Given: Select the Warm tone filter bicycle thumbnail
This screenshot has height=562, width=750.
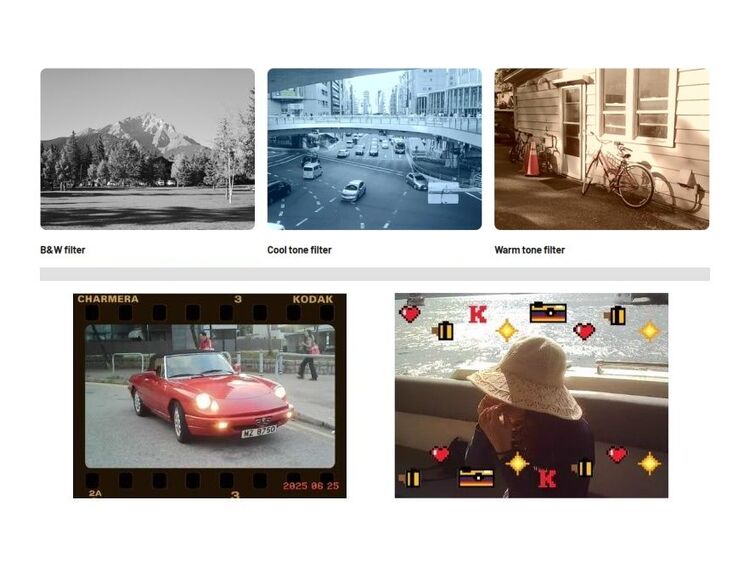Looking at the screenshot, I should (x=601, y=149).
